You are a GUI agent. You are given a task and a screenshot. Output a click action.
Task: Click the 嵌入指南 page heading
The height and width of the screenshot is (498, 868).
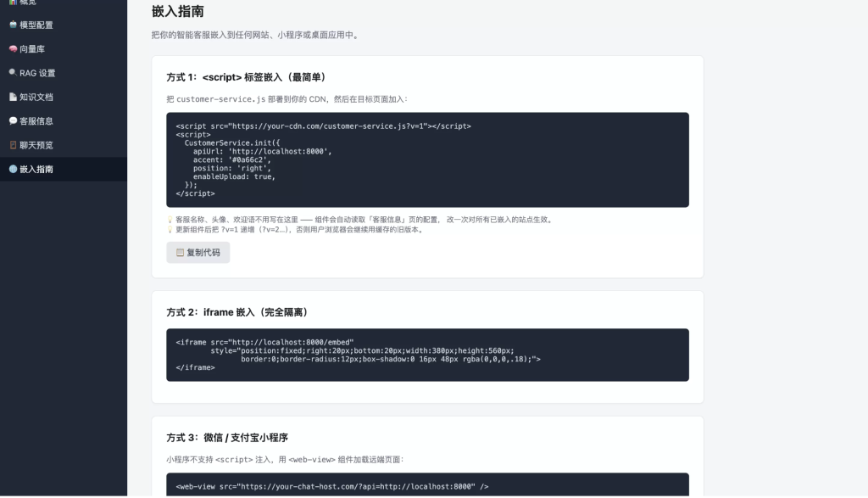[x=178, y=11]
